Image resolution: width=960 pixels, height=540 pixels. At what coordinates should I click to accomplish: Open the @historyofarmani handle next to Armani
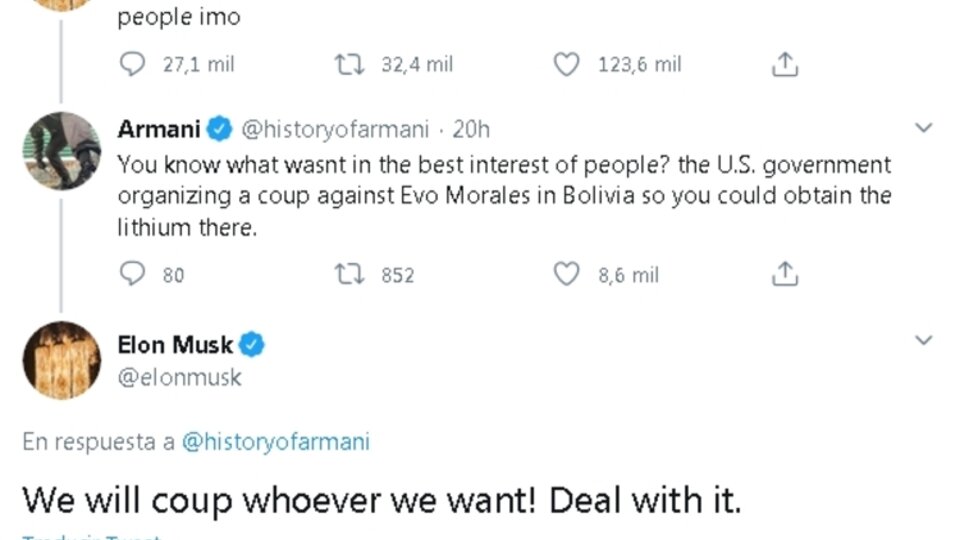[336, 129]
